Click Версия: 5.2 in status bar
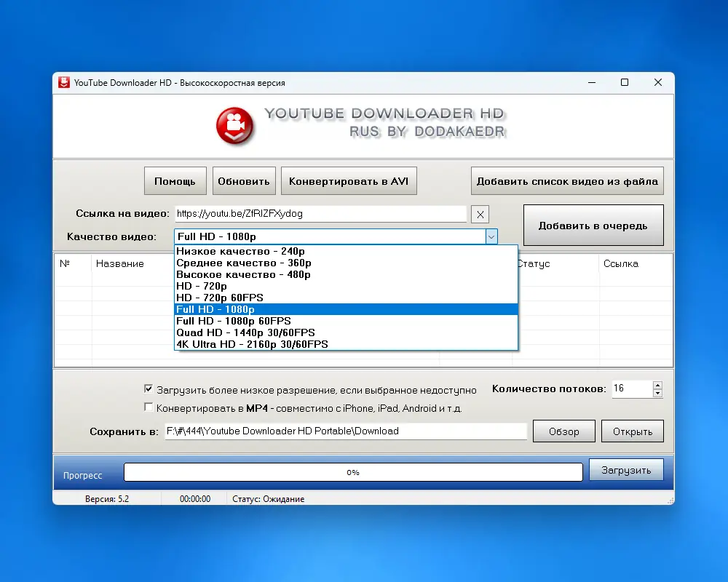This screenshot has height=582, width=728. 107,499
